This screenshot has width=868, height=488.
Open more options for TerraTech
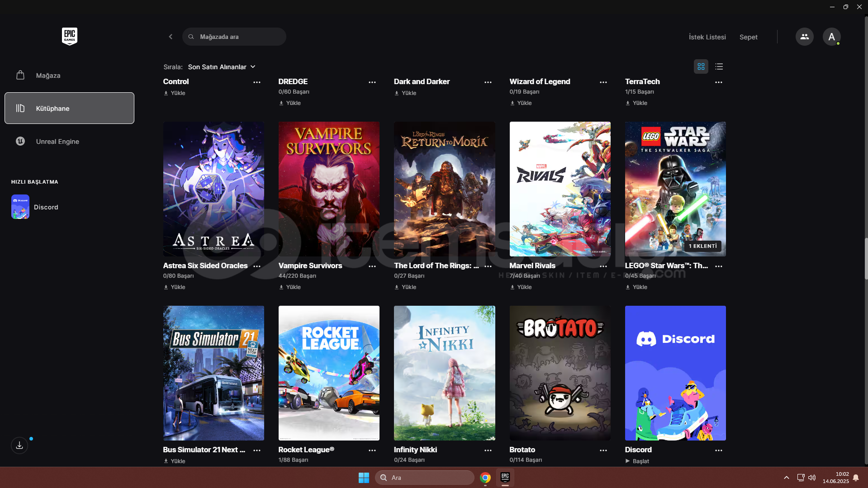pyautogui.click(x=719, y=82)
